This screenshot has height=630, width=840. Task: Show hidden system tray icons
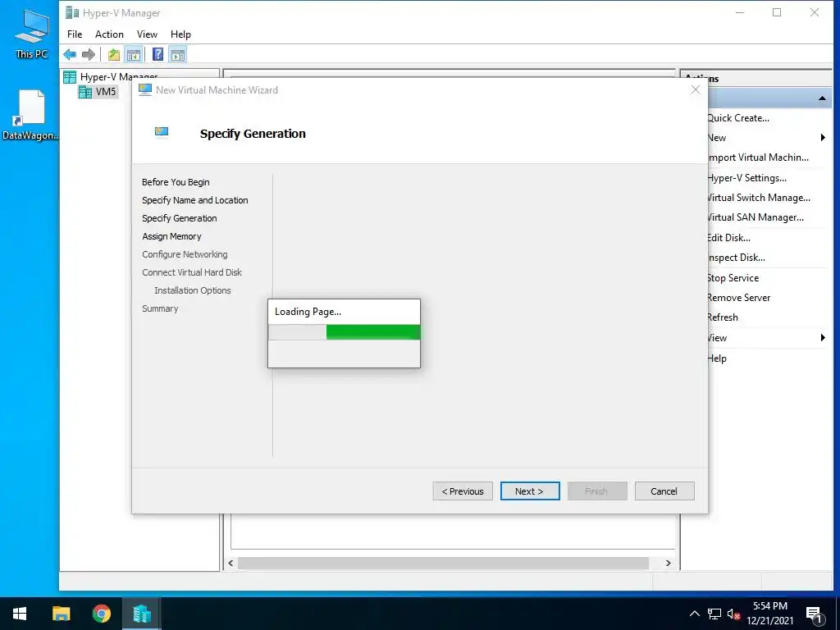pyautogui.click(x=694, y=614)
